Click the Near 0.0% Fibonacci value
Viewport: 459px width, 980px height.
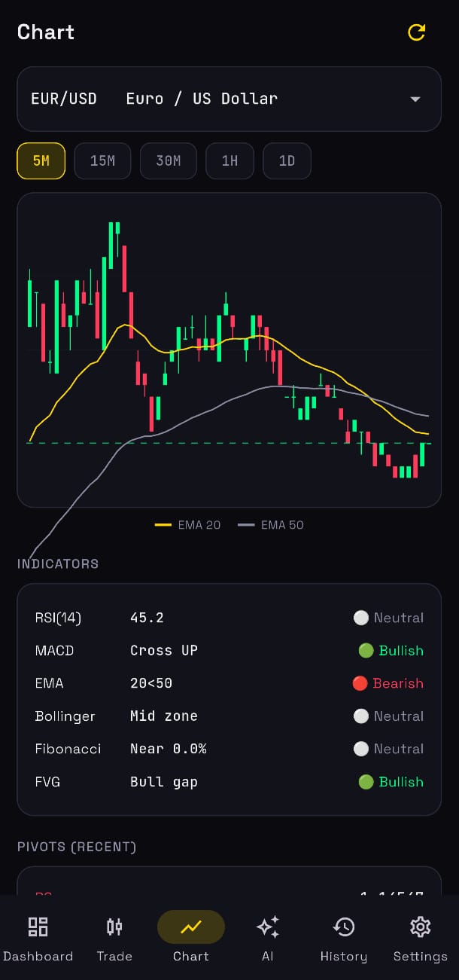(x=169, y=750)
